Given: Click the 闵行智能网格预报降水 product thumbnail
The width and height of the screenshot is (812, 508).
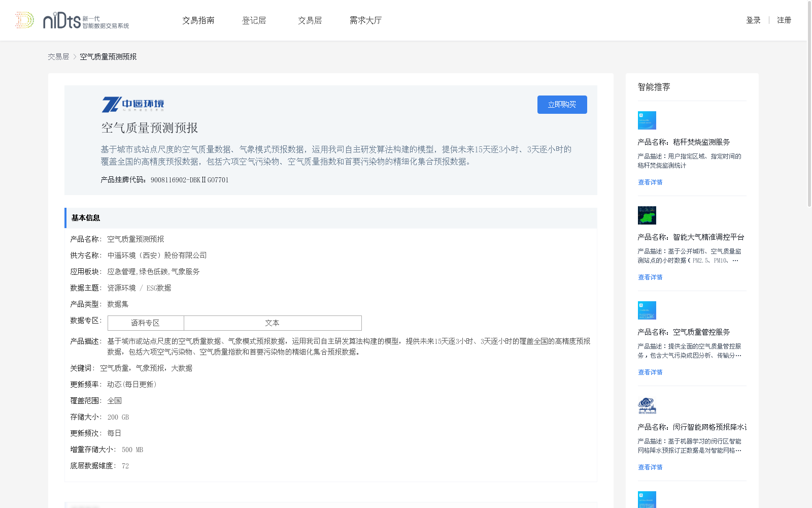Looking at the screenshot, I should point(647,405).
